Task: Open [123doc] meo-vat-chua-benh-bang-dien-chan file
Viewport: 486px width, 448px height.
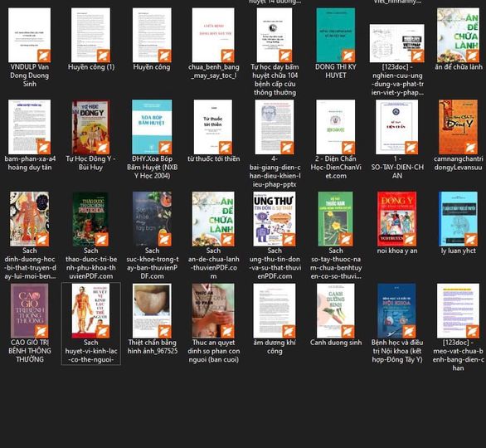Action: [458, 310]
